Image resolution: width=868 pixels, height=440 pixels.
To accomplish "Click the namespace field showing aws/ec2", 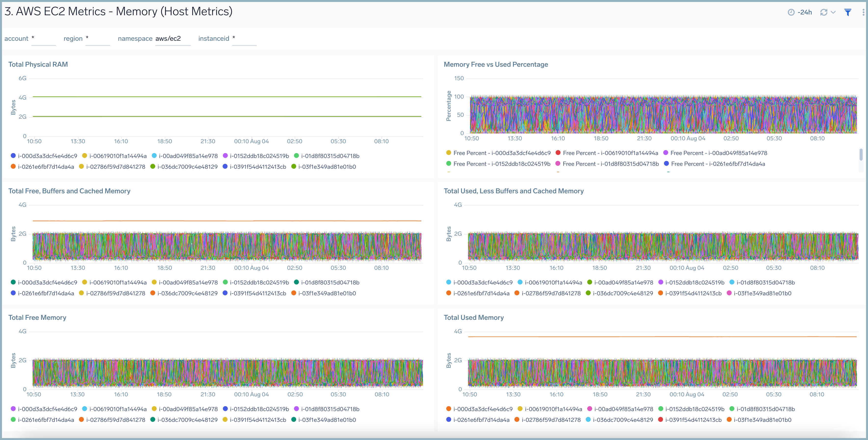I will [173, 39].
